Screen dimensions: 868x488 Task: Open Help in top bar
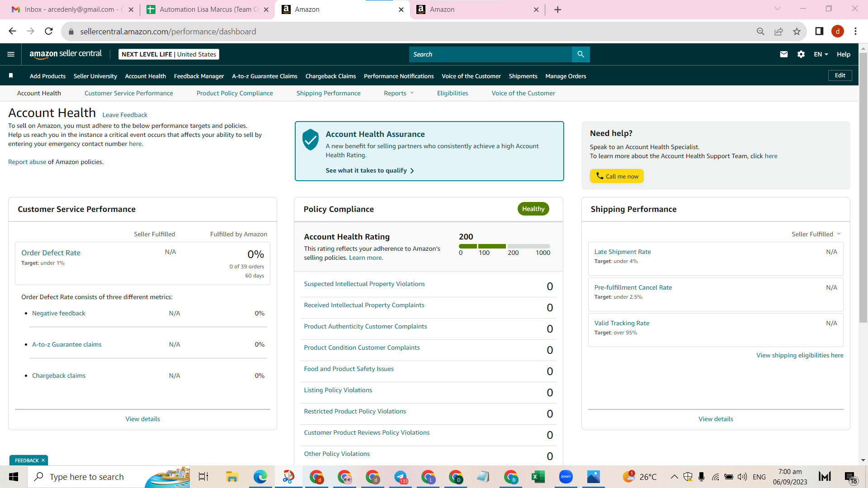pos(844,54)
